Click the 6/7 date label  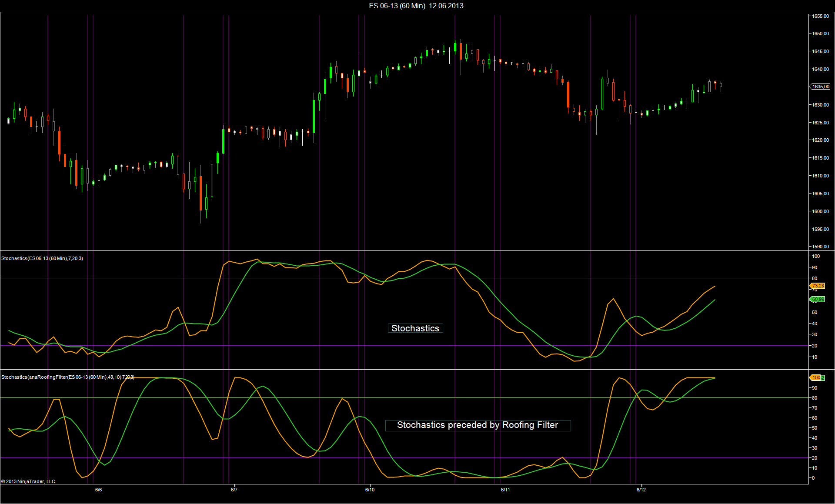(234, 490)
